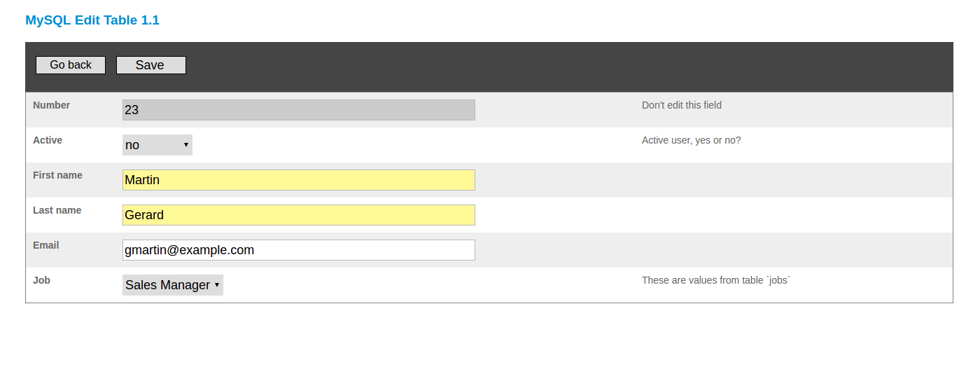Click the Last name label
The width and height of the screenshot is (980, 367).
57,210
